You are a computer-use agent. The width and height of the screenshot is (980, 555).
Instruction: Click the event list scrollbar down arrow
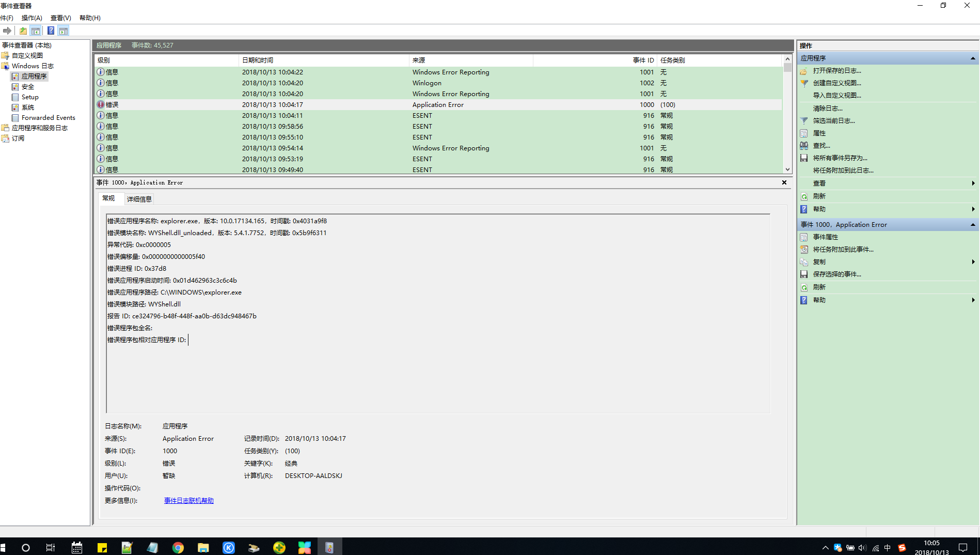787,169
